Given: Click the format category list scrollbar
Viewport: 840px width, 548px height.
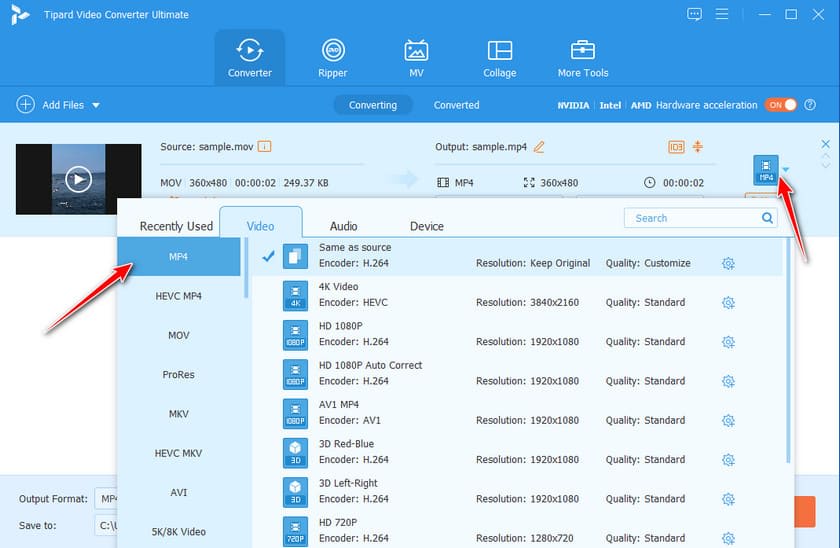Looking at the screenshot, I should click(x=246, y=268).
